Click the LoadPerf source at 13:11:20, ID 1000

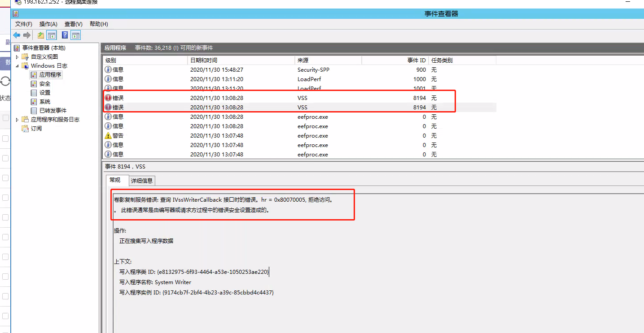pyautogui.click(x=309, y=79)
